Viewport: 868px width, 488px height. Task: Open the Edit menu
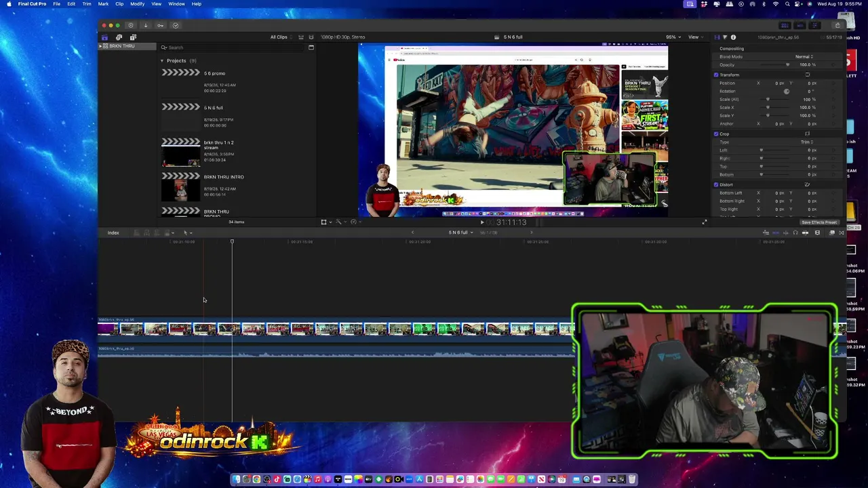coord(71,4)
